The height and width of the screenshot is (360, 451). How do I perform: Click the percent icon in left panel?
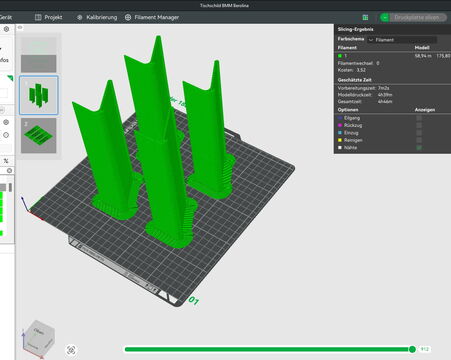pos(6,161)
